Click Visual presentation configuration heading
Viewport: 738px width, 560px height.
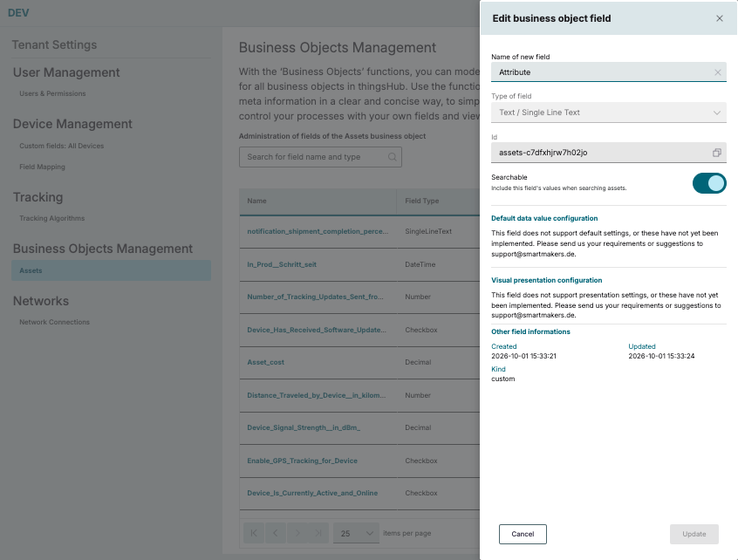546,280
